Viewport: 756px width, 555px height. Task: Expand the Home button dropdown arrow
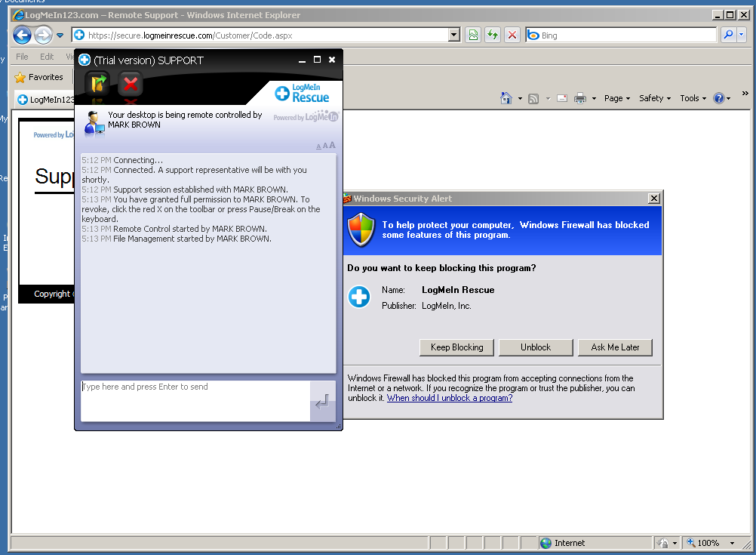point(520,98)
